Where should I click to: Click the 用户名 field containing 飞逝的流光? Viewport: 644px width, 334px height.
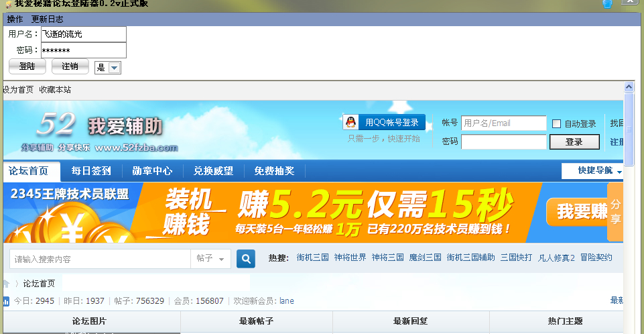83,34
